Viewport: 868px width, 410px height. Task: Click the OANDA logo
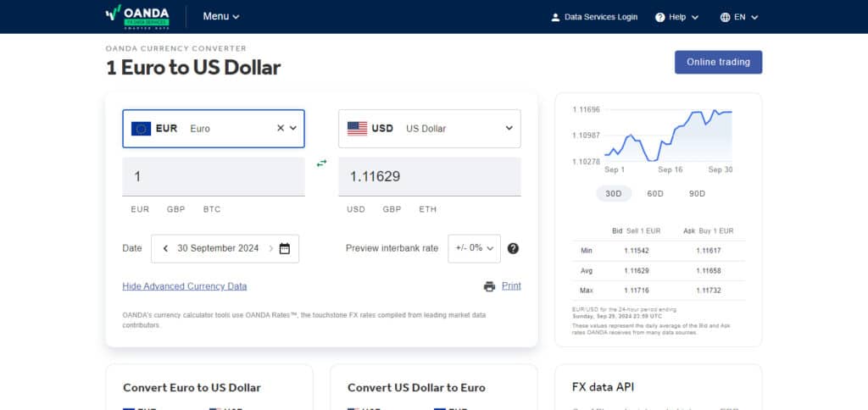pyautogui.click(x=137, y=17)
